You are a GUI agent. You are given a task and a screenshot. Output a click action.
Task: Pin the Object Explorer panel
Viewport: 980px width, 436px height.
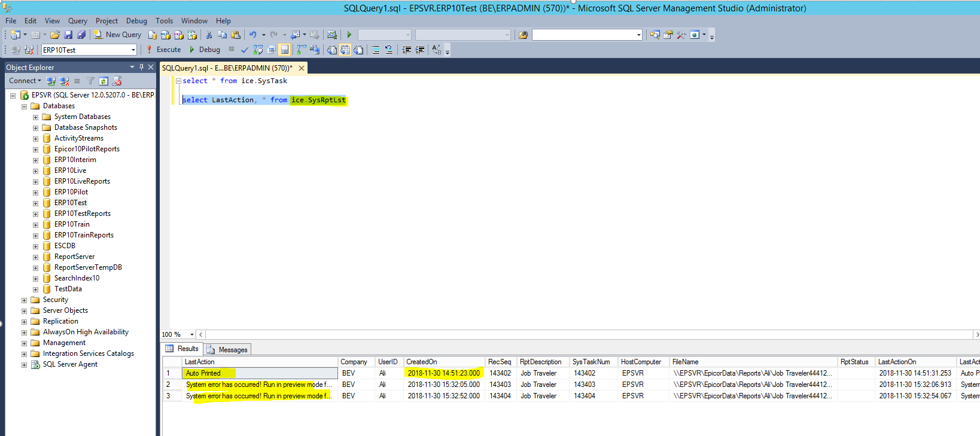click(142, 67)
